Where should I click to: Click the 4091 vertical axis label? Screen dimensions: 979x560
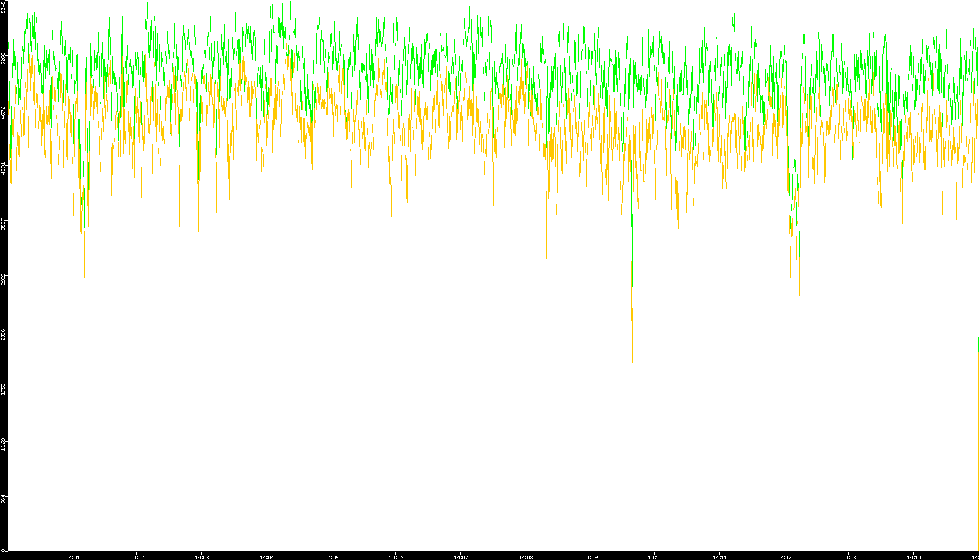coord(3,168)
